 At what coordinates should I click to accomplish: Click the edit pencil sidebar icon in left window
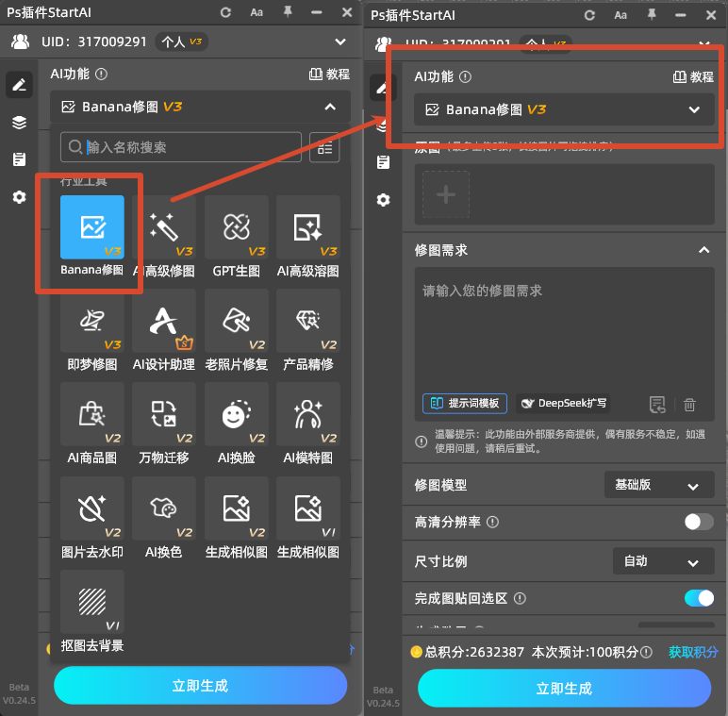(19, 85)
